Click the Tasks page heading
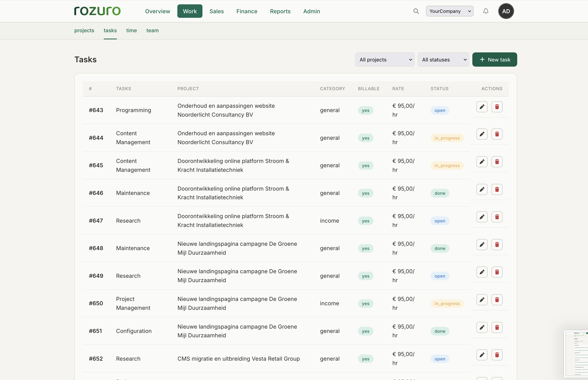The image size is (588, 380). coord(85,60)
